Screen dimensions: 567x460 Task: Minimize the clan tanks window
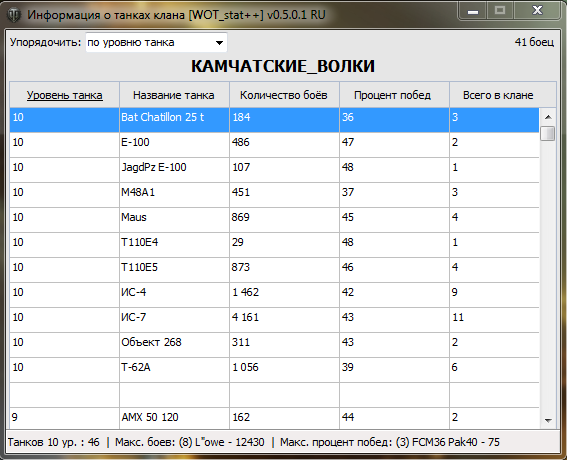coord(473,11)
